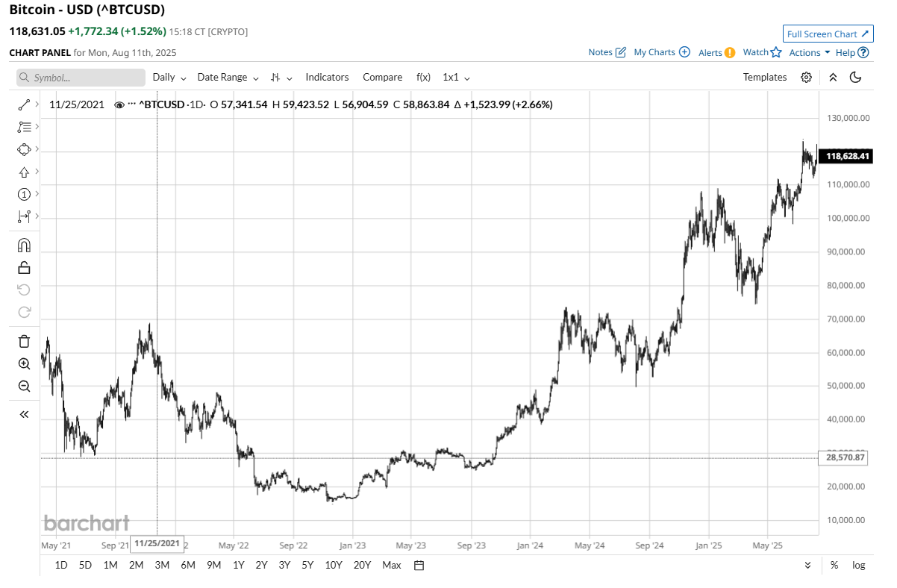Viewport: 897px width, 588px height.
Task: Select the 2Y time range
Action: click(262, 565)
